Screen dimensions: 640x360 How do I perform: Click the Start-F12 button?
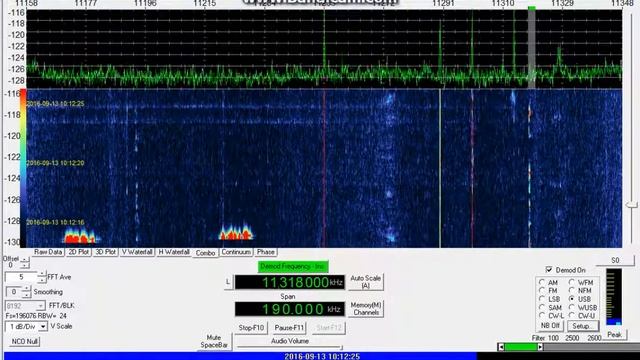329,328
